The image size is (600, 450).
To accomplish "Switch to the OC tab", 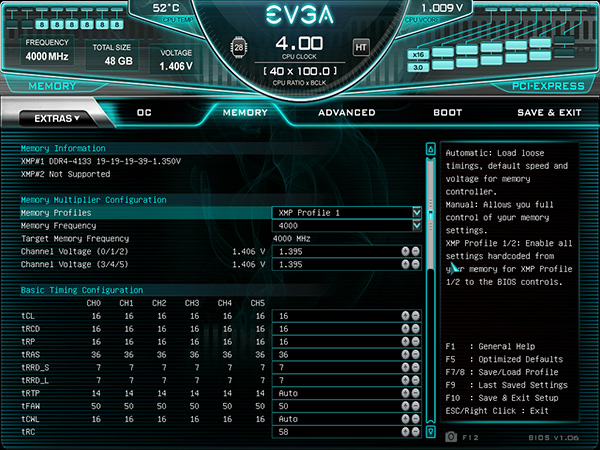I will tap(144, 112).
